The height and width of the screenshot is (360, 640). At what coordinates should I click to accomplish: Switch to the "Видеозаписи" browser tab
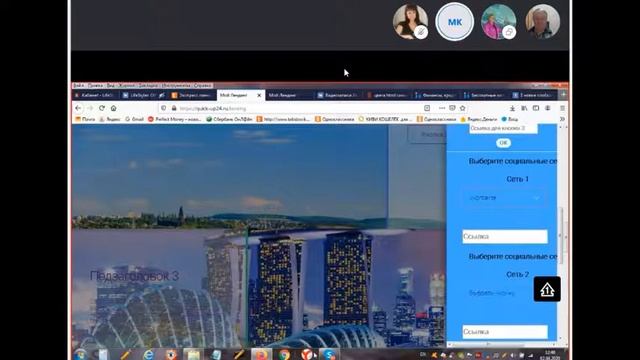coord(338,95)
